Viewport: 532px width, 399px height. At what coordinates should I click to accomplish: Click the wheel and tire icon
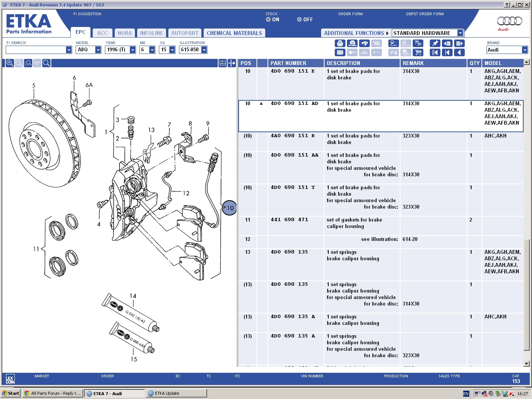352,43
